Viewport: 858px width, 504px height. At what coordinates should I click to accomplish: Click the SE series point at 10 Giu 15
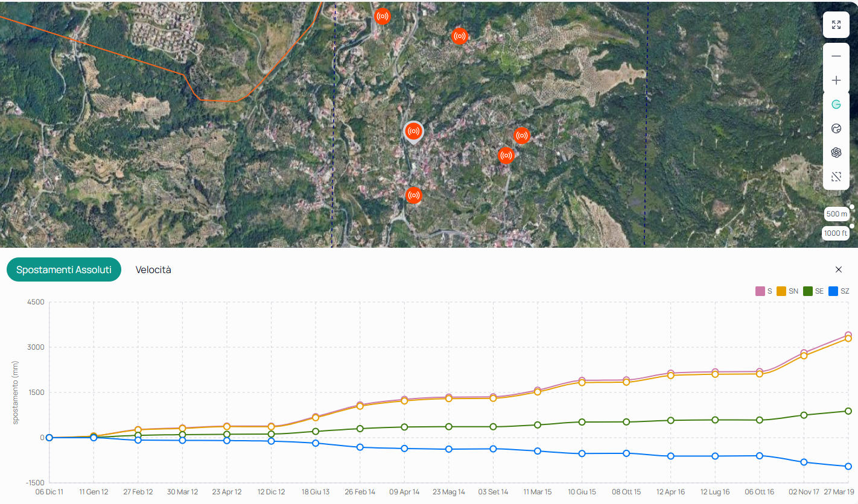pyautogui.click(x=582, y=422)
